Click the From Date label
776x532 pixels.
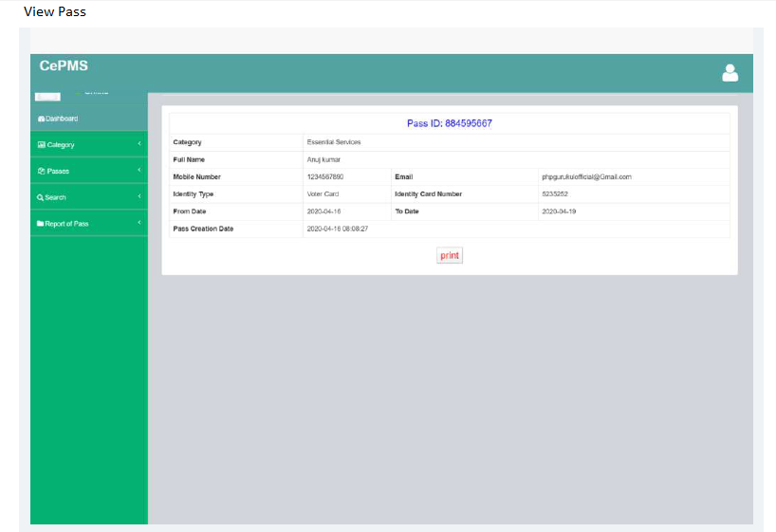tap(189, 211)
